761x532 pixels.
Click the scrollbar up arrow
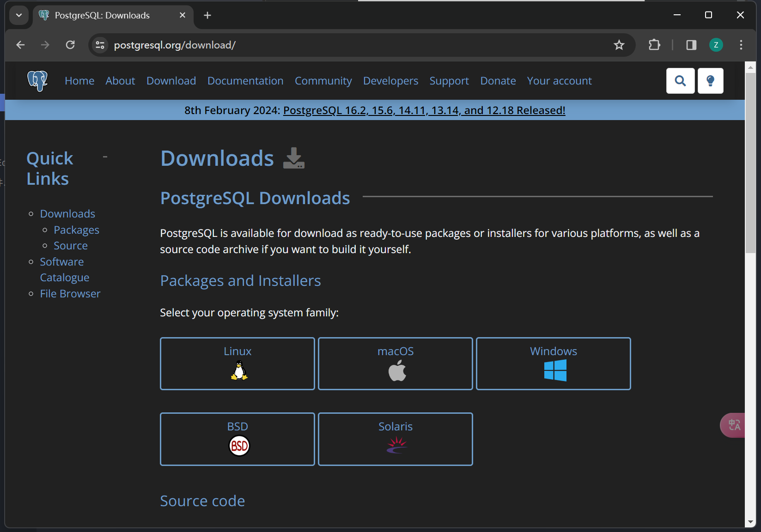[750, 67]
